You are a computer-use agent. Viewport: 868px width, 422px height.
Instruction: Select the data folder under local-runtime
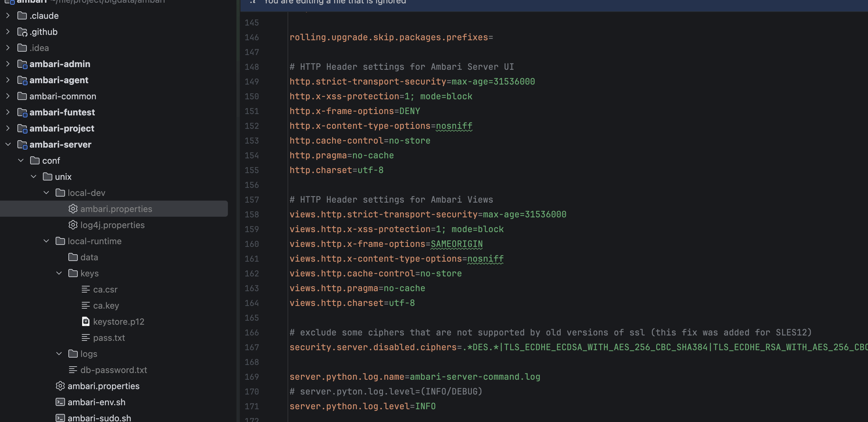click(89, 257)
